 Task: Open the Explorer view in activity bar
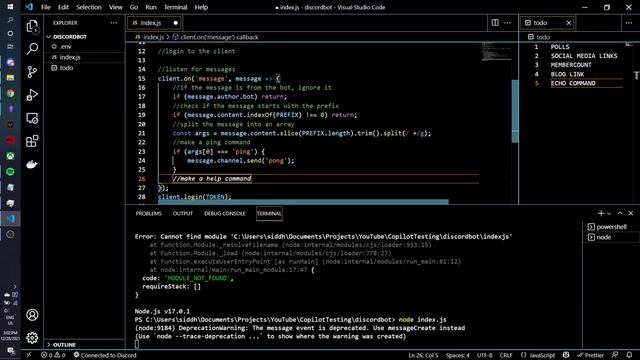(32, 26)
